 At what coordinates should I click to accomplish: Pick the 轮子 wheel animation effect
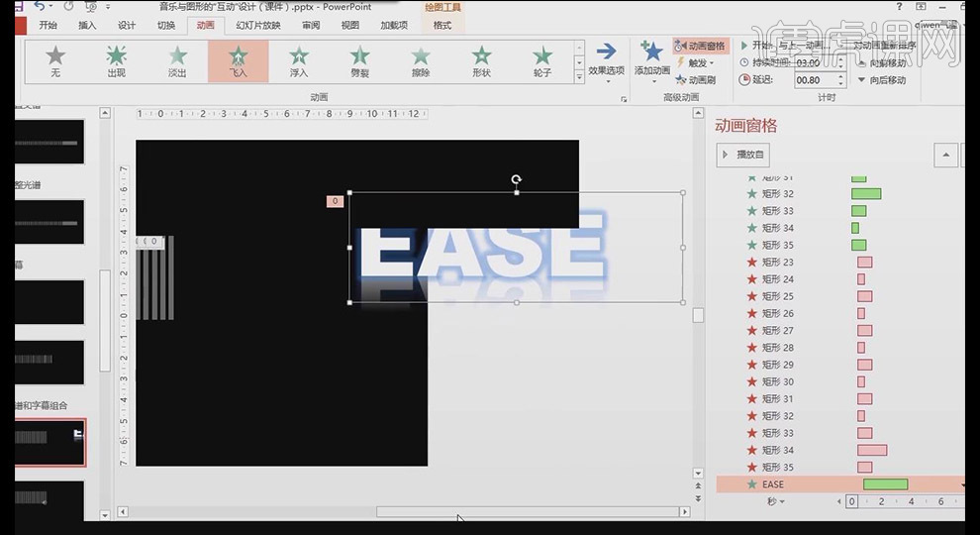(x=542, y=60)
